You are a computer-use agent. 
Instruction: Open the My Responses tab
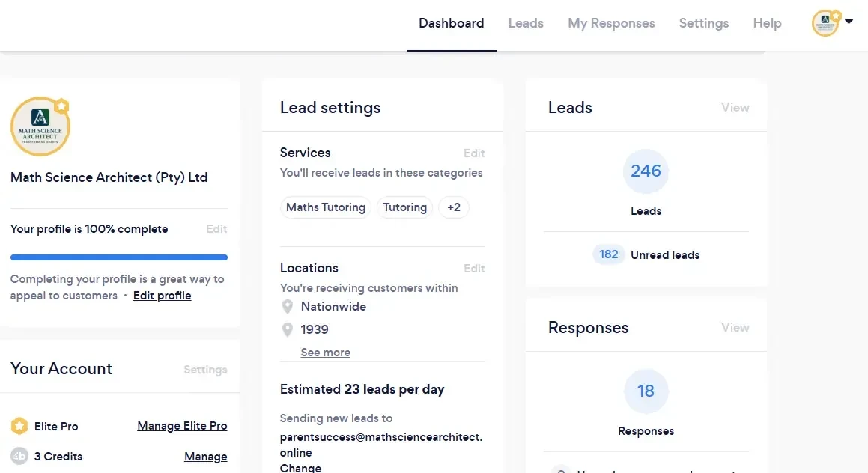click(611, 23)
